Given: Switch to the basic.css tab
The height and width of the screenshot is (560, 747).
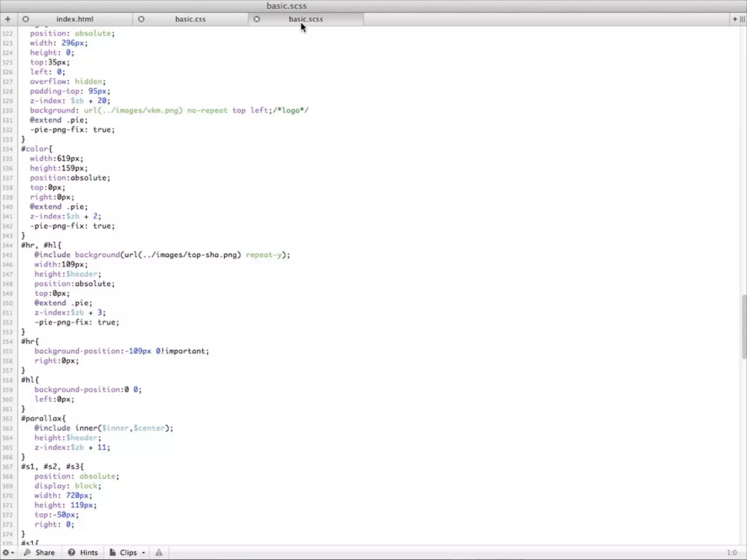Looking at the screenshot, I should (190, 19).
